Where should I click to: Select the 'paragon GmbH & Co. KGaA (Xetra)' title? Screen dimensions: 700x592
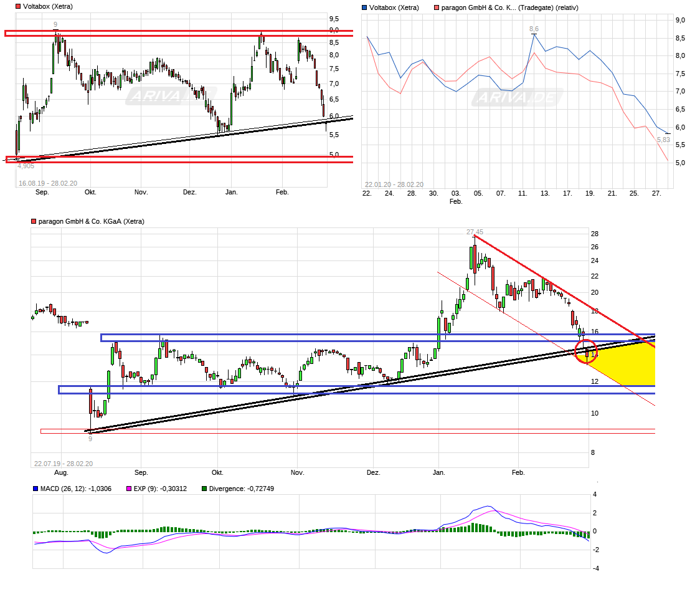[91, 221]
